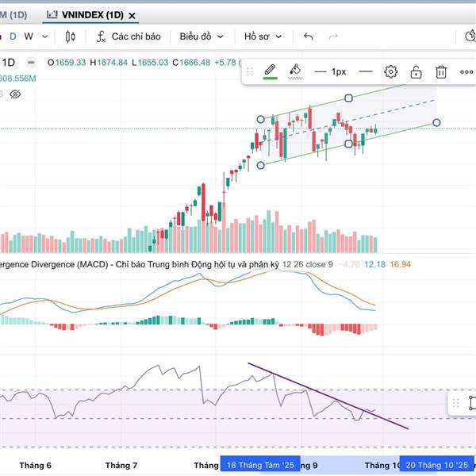Click the closing price C1666.48 value

191,63
